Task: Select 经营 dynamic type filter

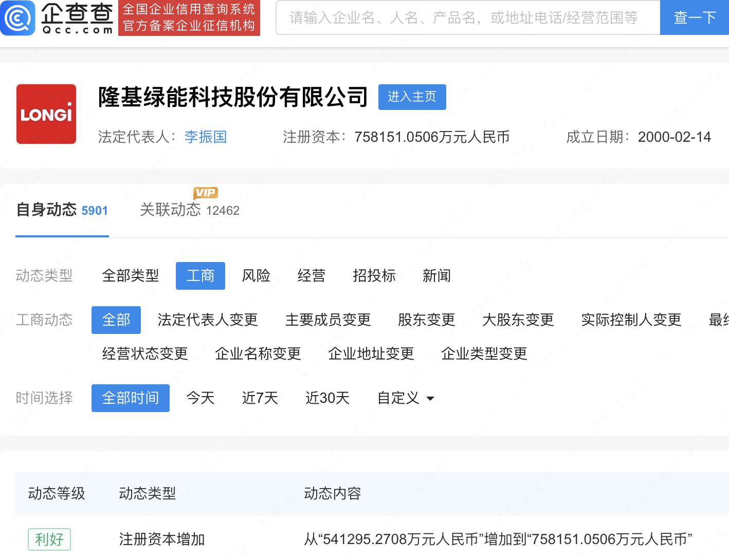Action: 312,276
